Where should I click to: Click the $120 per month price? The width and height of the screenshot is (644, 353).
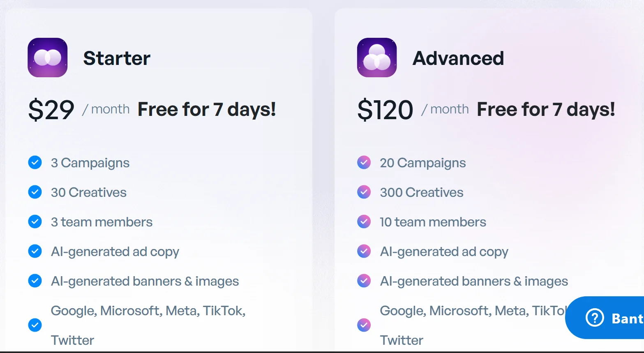(385, 110)
